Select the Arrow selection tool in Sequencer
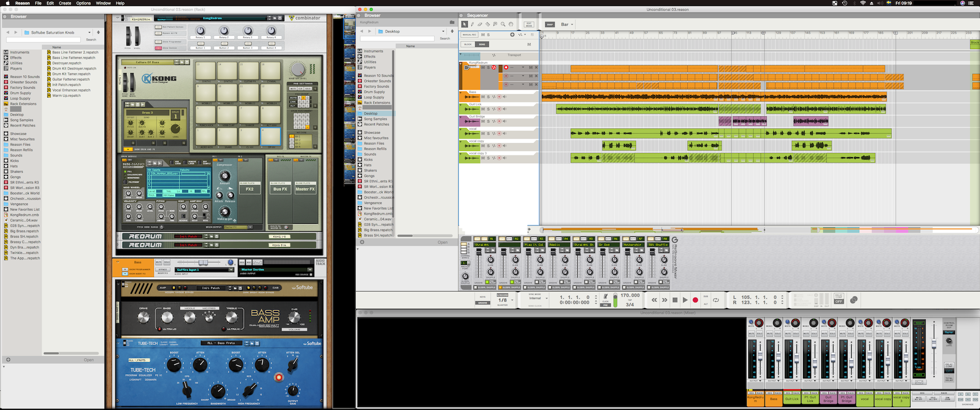This screenshot has height=410, width=980. (x=464, y=24)
